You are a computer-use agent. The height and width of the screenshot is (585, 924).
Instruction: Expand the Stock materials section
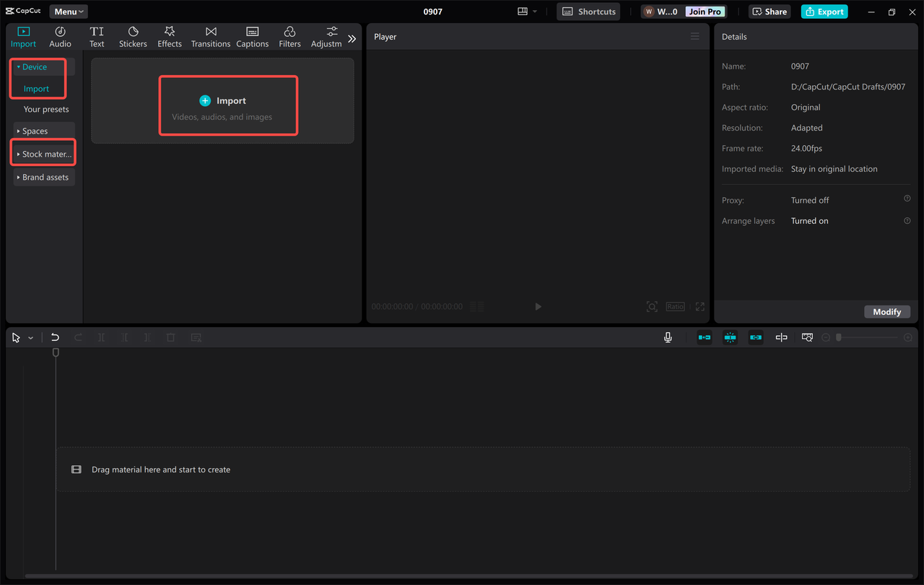click(44, 154)
